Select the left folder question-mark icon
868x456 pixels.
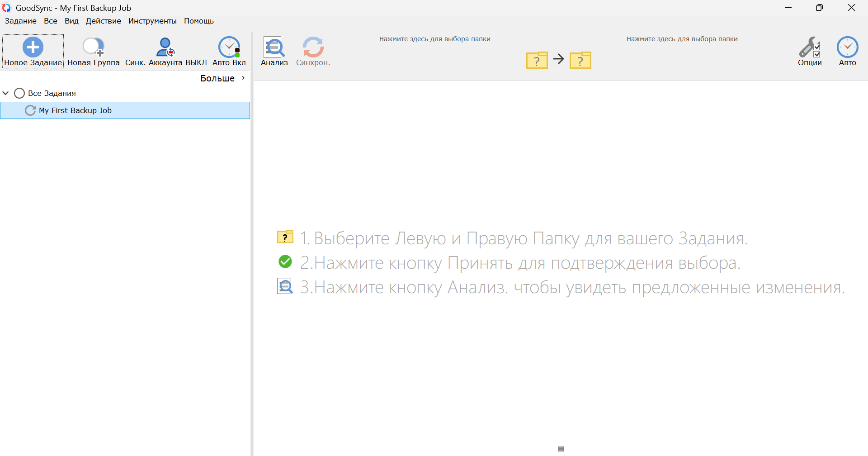pos(537,60)
